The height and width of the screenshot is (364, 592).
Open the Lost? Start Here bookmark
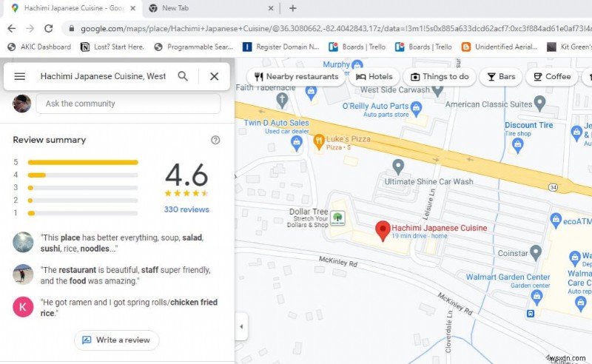pos(112,47)
